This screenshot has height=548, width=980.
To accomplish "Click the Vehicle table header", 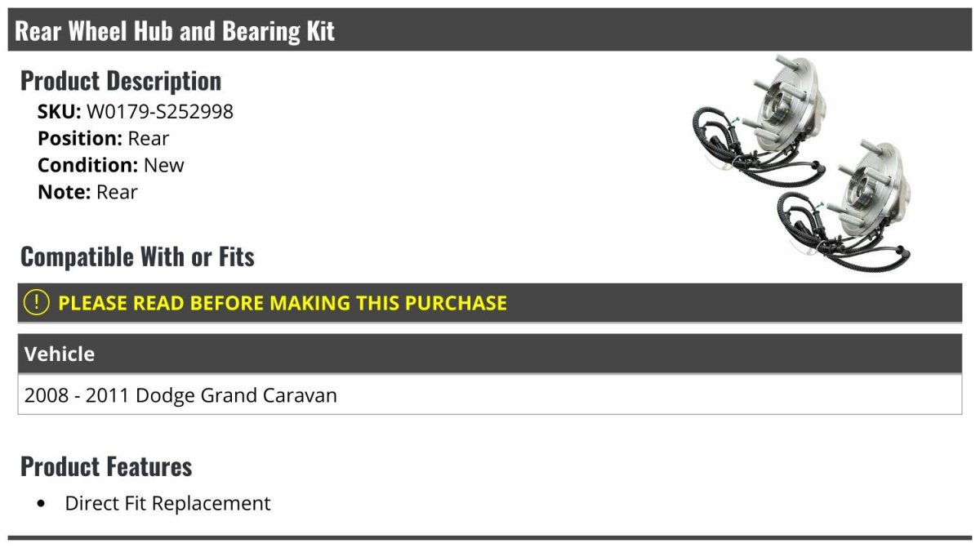I will 490,354.
